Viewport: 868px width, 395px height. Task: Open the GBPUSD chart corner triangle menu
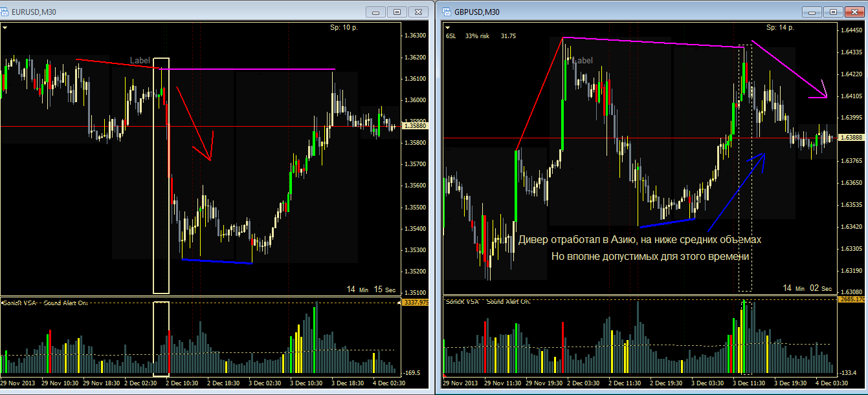[x=447, y=28]
